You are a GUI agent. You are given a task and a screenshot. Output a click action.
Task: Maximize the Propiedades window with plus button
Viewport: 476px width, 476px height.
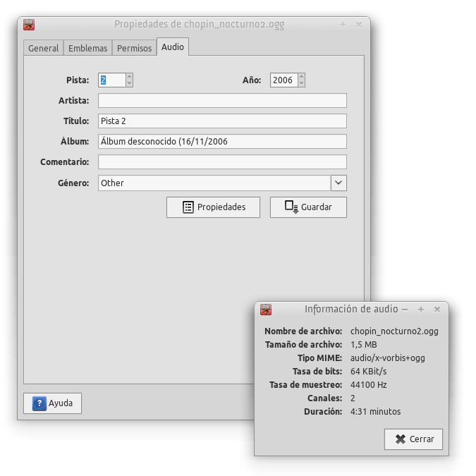point(343,25)
